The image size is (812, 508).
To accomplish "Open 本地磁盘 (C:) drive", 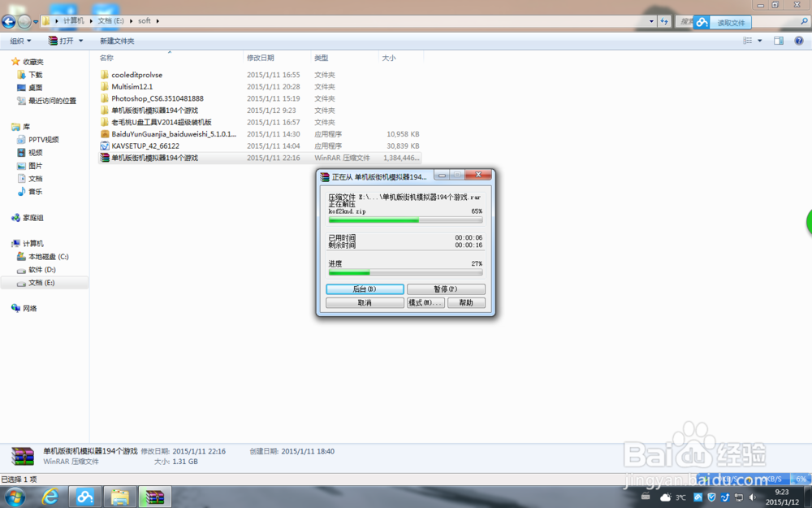I will click(x=48, y=257).
